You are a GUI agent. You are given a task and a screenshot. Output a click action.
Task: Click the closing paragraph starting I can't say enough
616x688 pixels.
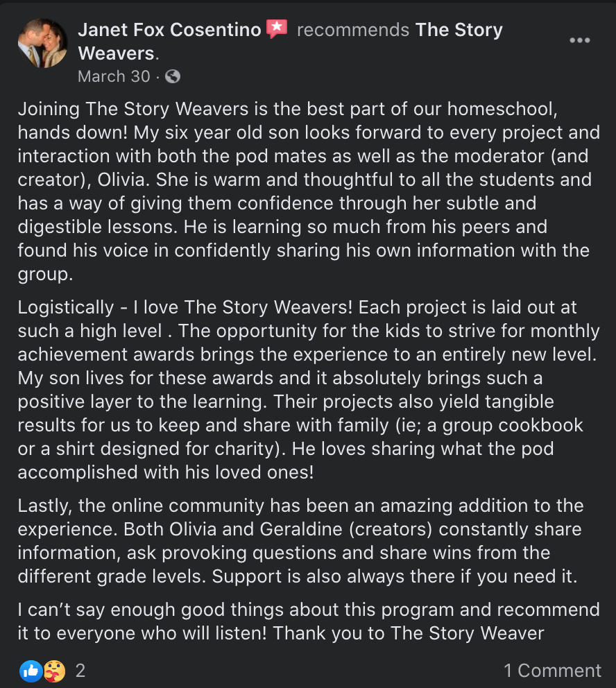click(x=309, y=621)
